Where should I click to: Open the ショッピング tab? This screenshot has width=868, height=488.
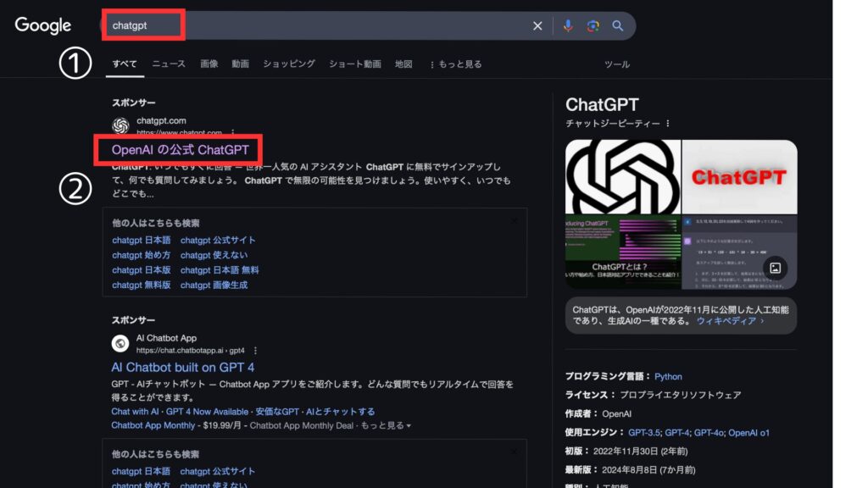pos(289,64)
